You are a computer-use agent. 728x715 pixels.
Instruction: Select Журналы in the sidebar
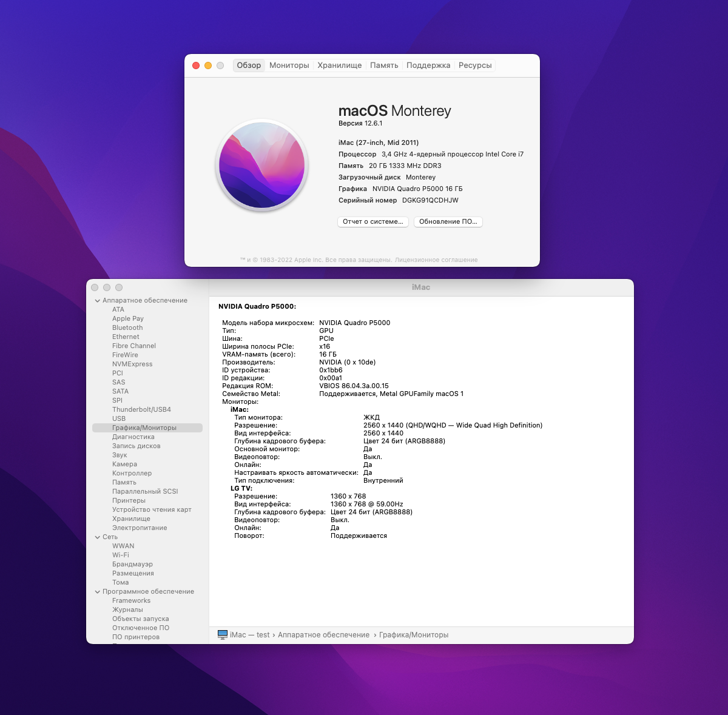tap(127, 610)
